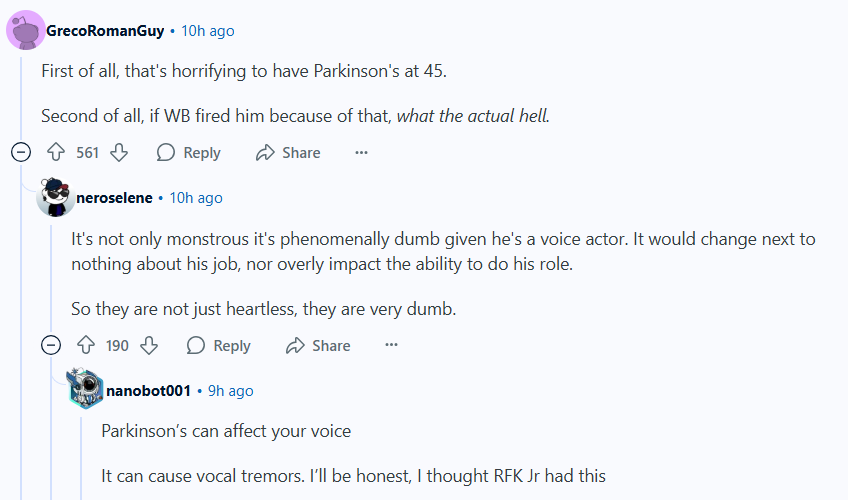Screen dimensions: 848x500
Task: Share neroselene's comment
Action: 318,346
